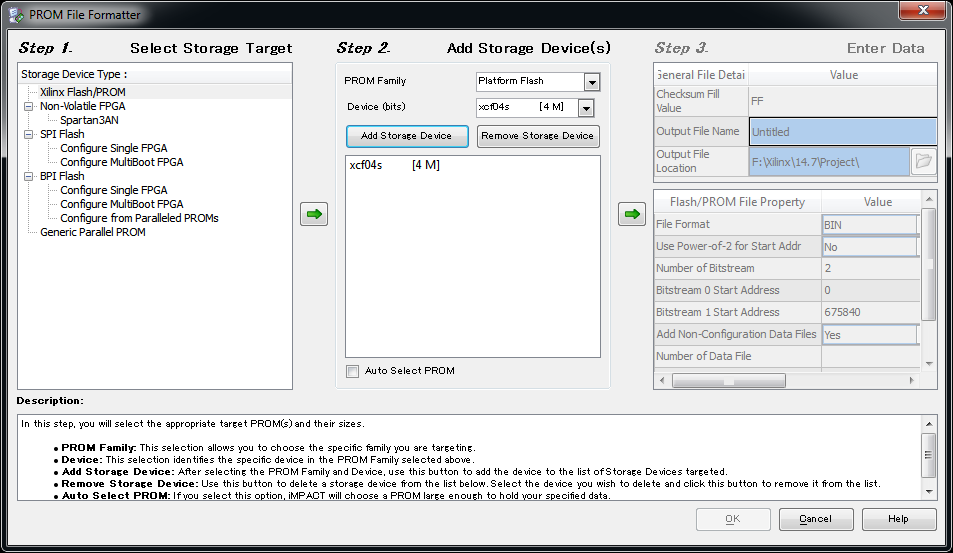Click the Description box scrollbar down arrow
The width and height of the screenshot is (953, 553).
(929, 492)
